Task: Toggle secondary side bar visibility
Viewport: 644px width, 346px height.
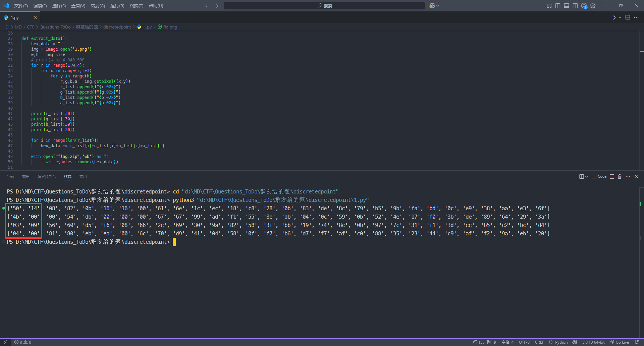Action: click(575, 6)
